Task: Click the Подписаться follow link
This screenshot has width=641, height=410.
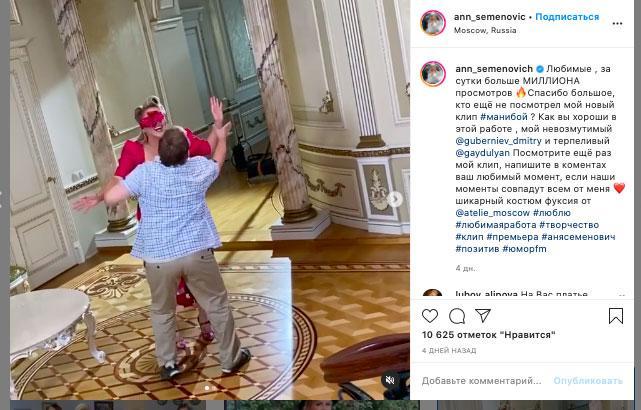Action: [567, 17]
